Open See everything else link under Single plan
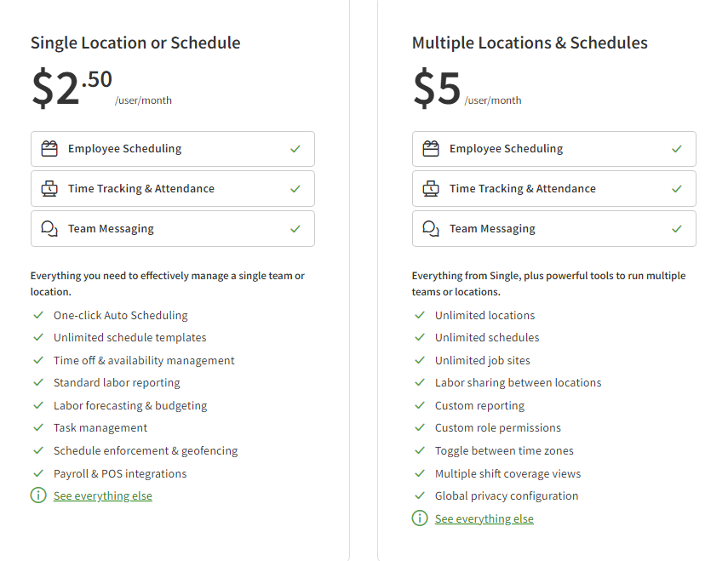728x561 pixels. pos(103,496)
